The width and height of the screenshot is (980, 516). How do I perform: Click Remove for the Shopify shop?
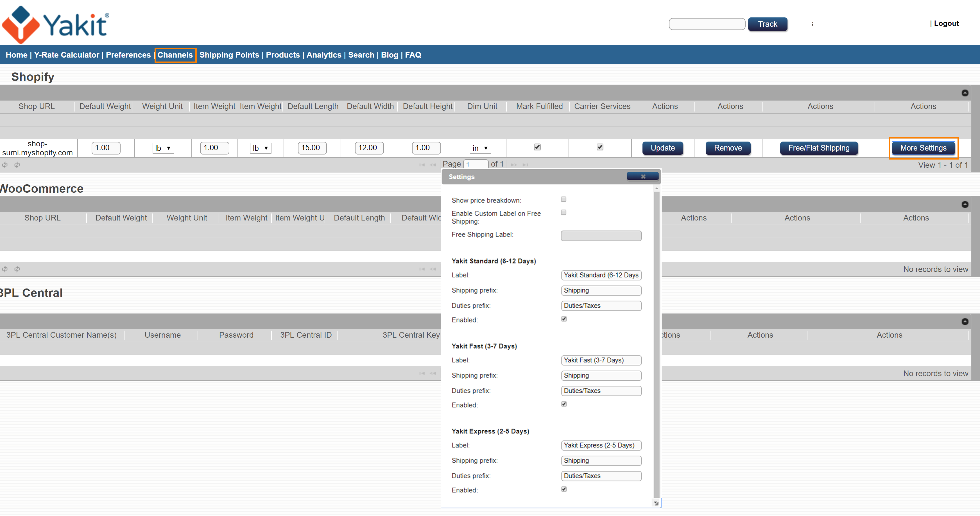pyautogui.click(x=728, y=148)
